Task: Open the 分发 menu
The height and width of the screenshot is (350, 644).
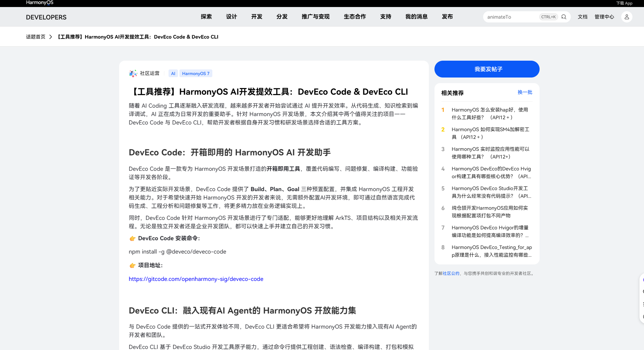Action: (282, 17)
